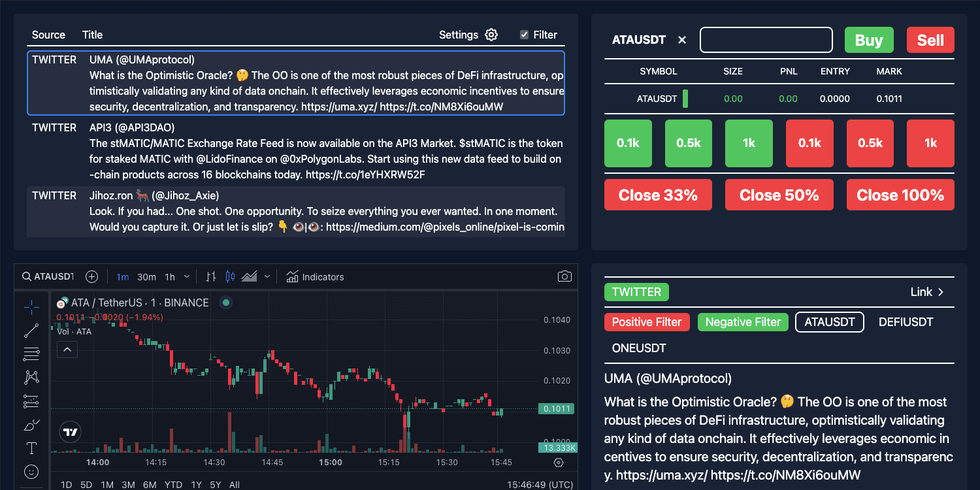Set chart range to 5Y
This screenshot has height=490, width=980.
tap(216, 485)
